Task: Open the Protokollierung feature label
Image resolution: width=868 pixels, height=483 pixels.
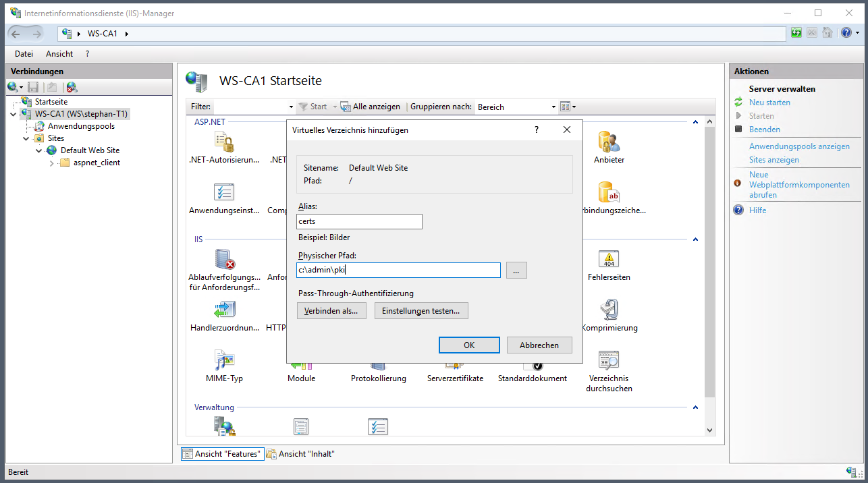Action: [x=379, y=378]
